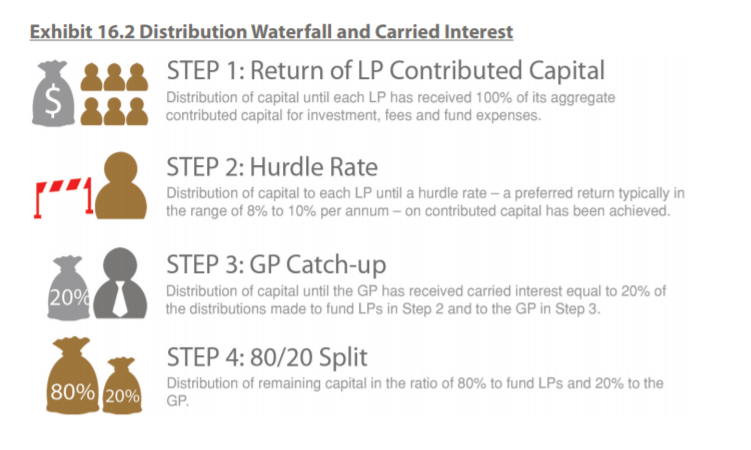Click the Step 1 description about aggregate contributed capital
The width and height of the screenshot is (751, 450).
click(390, 106)
